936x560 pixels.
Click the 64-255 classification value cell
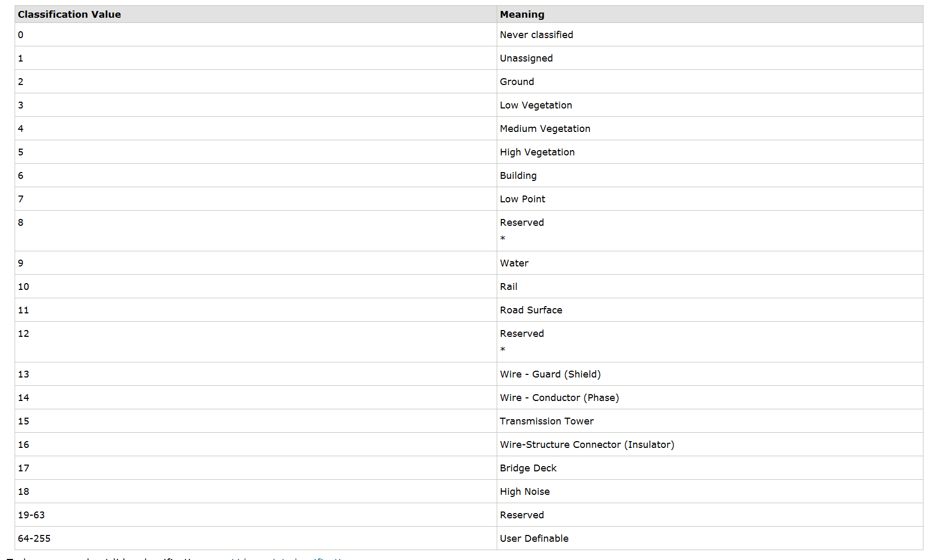(34, 539)
